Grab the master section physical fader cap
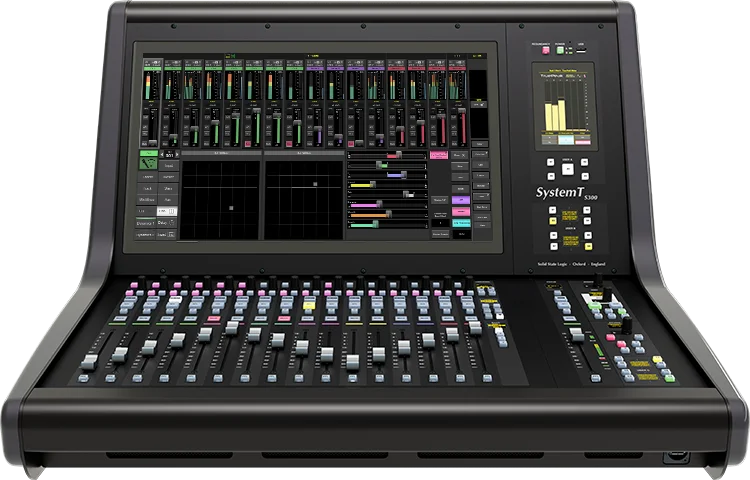The image size is (750, 480). [577, 334]
